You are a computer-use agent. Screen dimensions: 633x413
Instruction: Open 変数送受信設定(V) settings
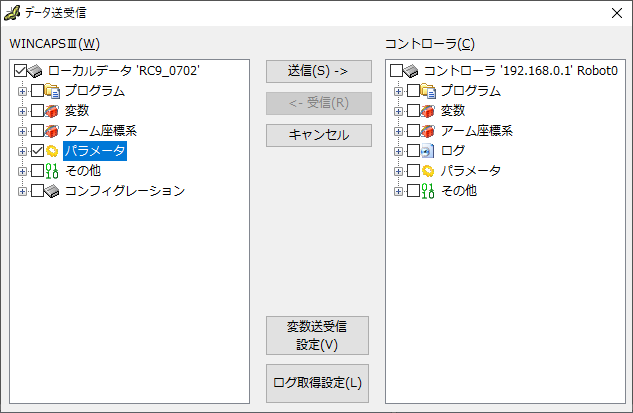[x=318, y=335]
